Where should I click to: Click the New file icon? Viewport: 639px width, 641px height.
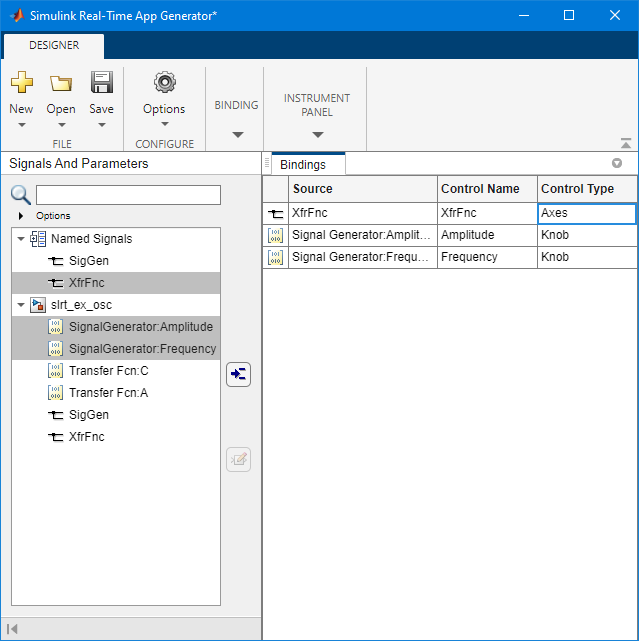coord(21,83)
